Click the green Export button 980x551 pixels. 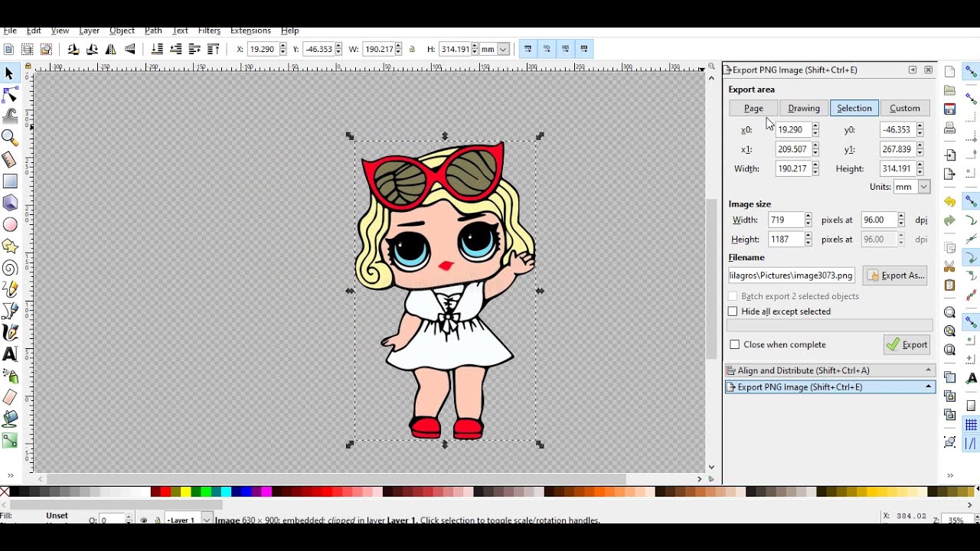point(906,344)
